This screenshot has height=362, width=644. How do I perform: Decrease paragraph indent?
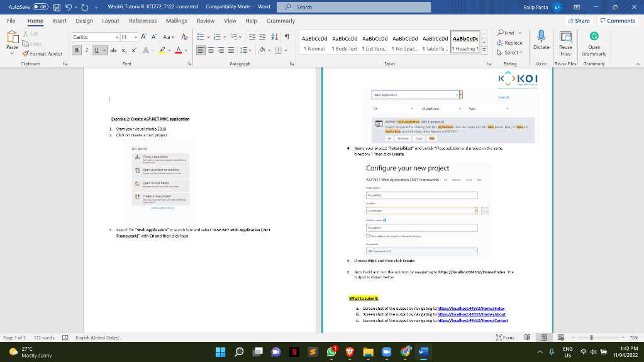(252, 37)
